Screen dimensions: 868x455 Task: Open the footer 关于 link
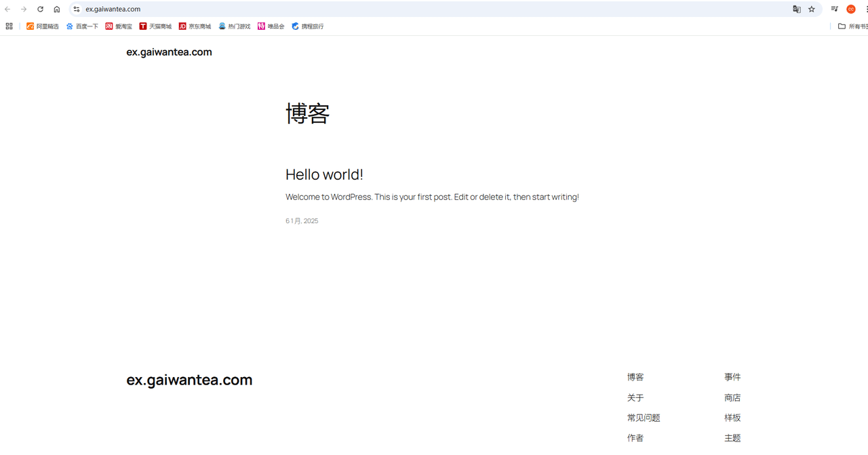(635, 397)
